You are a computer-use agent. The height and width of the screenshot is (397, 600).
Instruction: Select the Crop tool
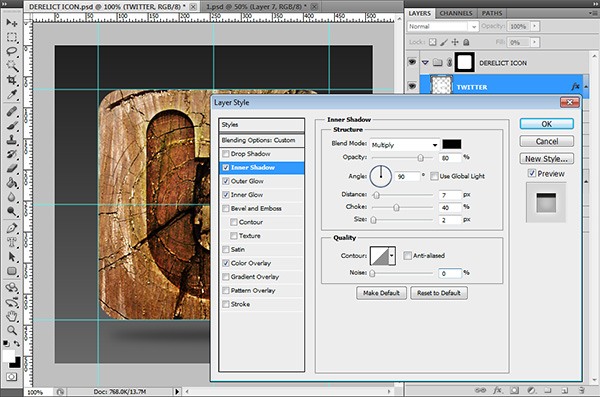[x=12, y=80]
